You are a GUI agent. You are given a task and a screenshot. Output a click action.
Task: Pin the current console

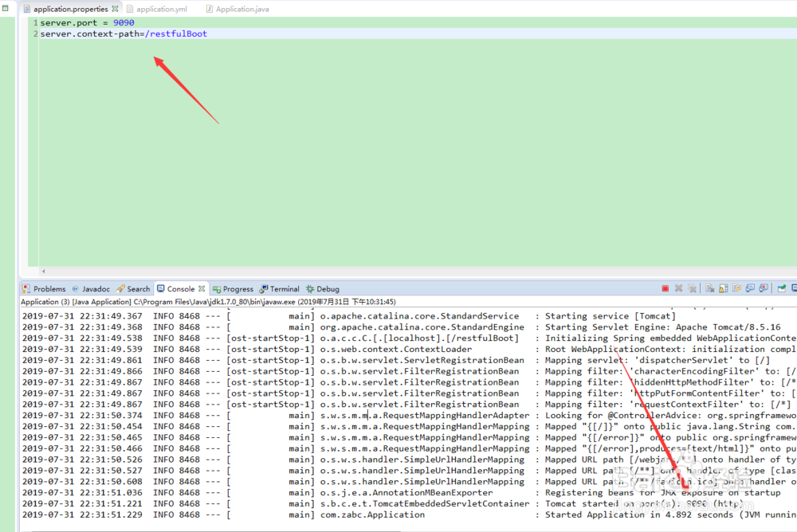782,288
